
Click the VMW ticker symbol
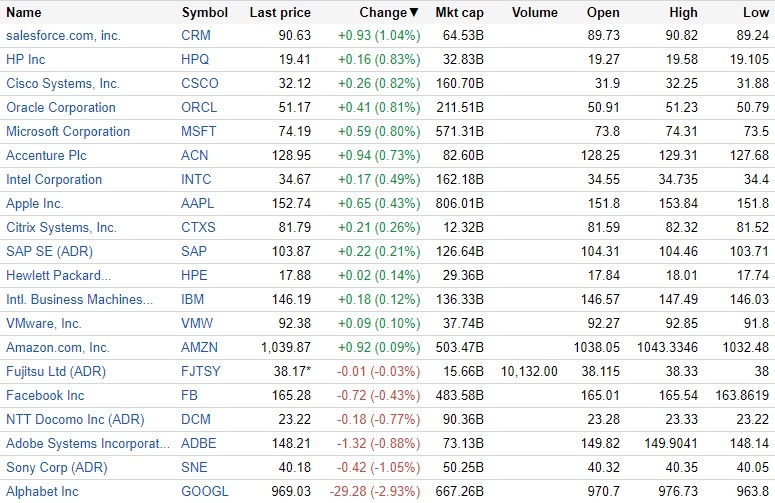pyautogui.click(x=197, y=324)
